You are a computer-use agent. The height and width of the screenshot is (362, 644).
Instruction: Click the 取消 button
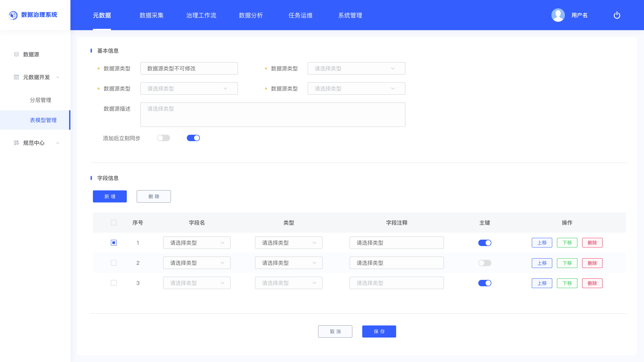point(335,331)
